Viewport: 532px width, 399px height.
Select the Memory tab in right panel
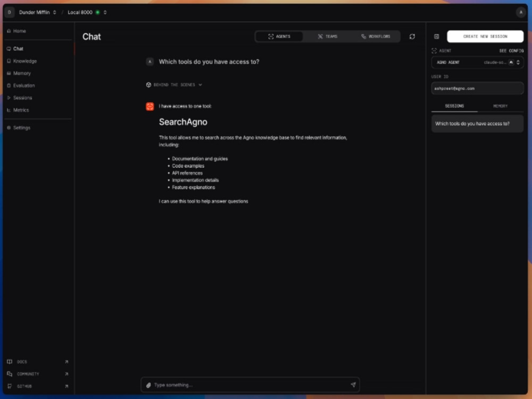click(x=501, y=106)
